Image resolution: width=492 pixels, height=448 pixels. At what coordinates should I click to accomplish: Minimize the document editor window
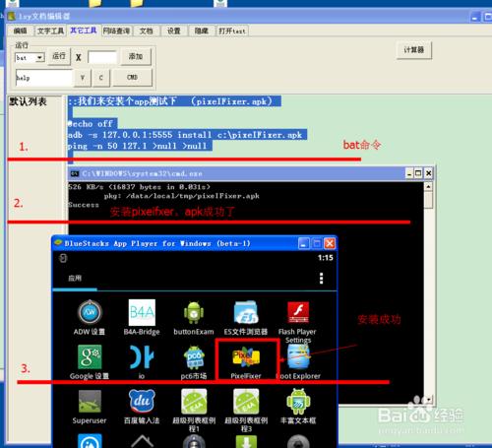(475, 17)
